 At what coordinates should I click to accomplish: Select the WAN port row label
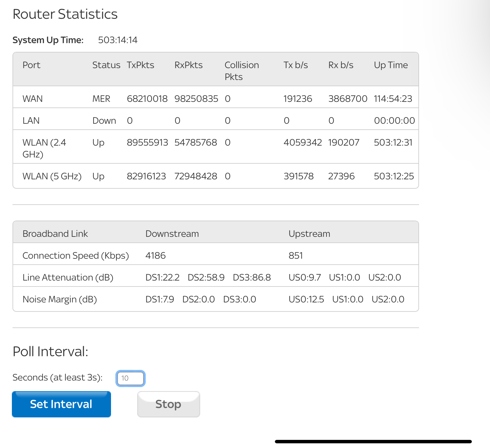pyautogui.click(x=33, y=99)
